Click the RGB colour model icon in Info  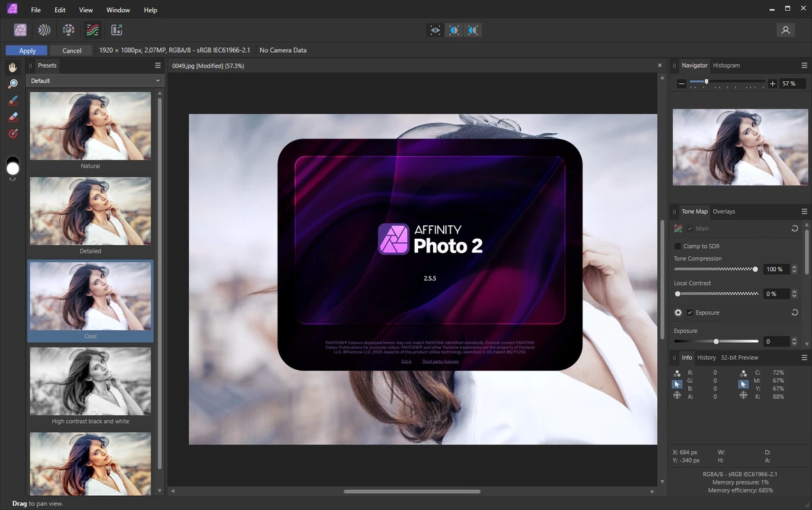point(677,373)
